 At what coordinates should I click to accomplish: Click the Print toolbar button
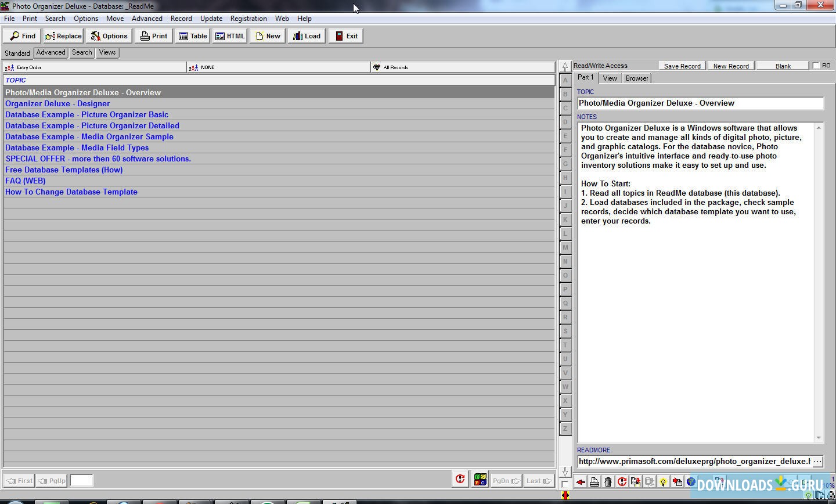(x=154, y=36)
